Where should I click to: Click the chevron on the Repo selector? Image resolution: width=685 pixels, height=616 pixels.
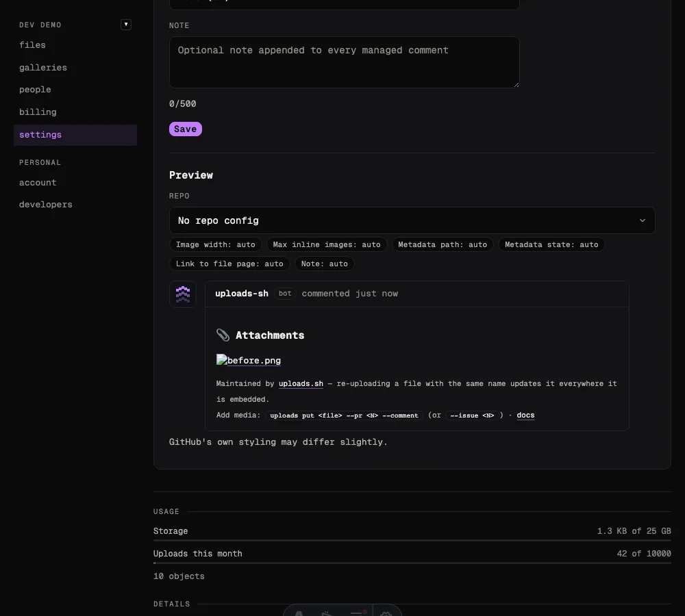pyautogui.click(x=643, y=220)
